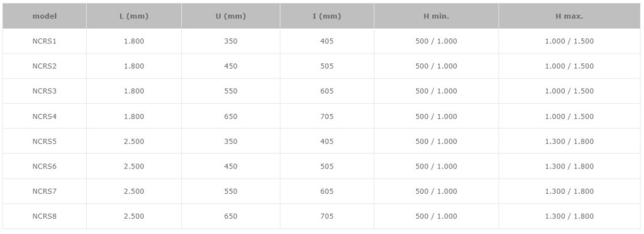Click the NCRS7 model cell

(45, 191)
